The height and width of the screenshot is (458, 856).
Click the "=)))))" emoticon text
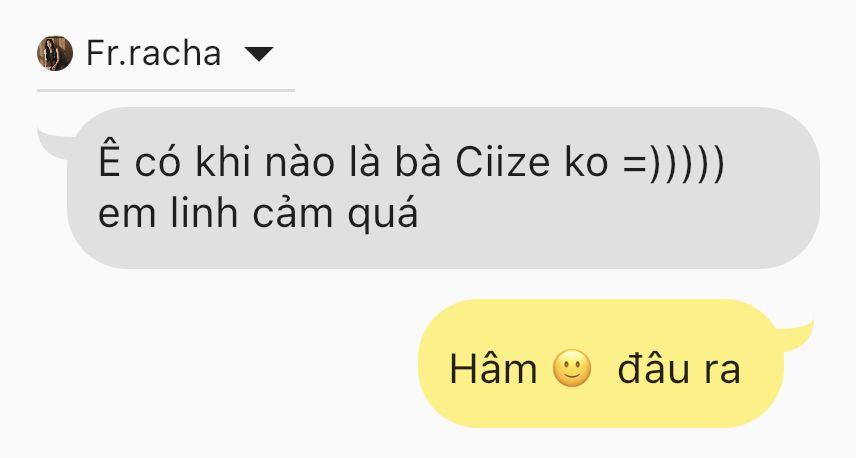(673, 164)
